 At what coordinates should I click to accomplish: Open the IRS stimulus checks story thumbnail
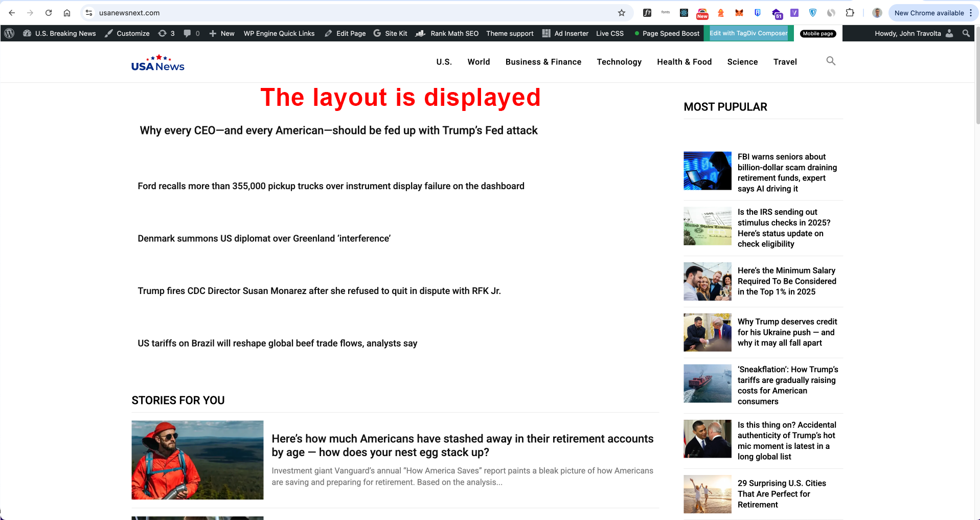coord(708,226)
